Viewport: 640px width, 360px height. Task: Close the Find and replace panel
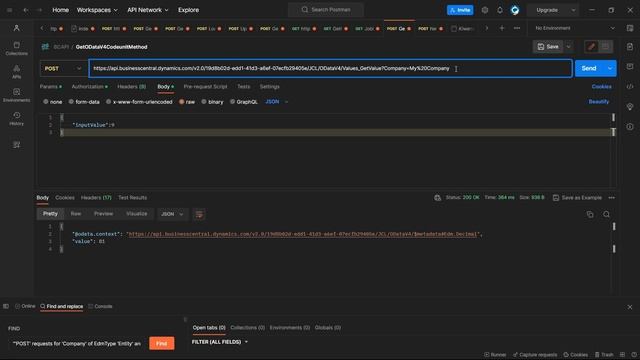point(630,307)
